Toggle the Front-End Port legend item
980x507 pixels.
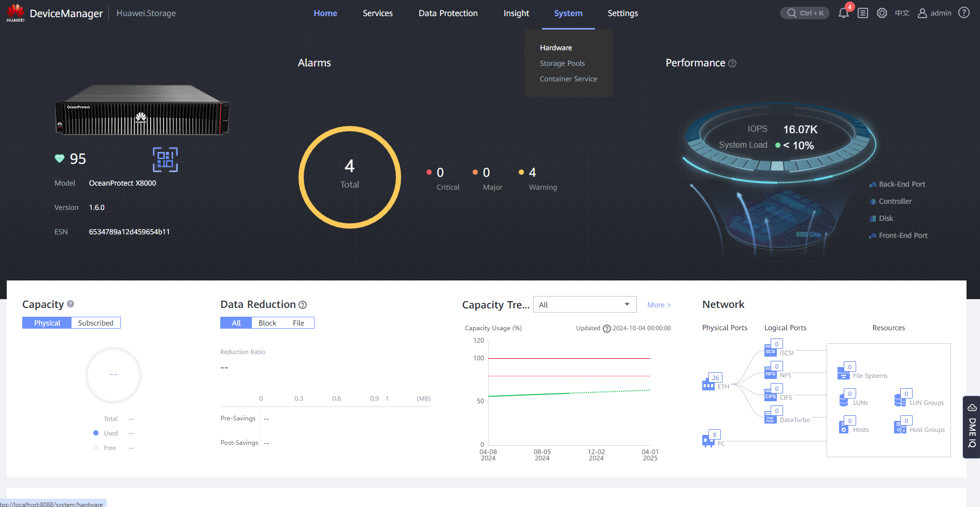click(x=899, y=235)
